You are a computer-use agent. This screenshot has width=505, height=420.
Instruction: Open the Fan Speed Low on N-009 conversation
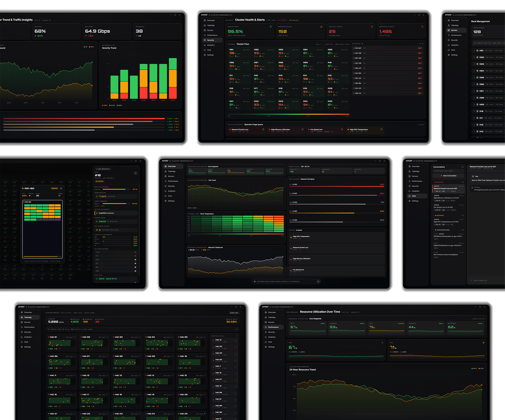[449, 207]
